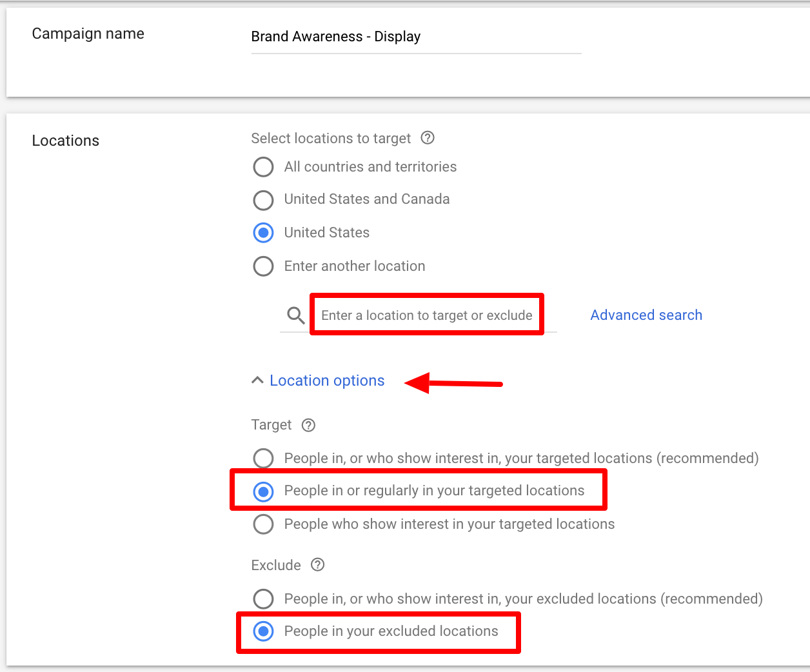Click the Locations section heading

66,141
